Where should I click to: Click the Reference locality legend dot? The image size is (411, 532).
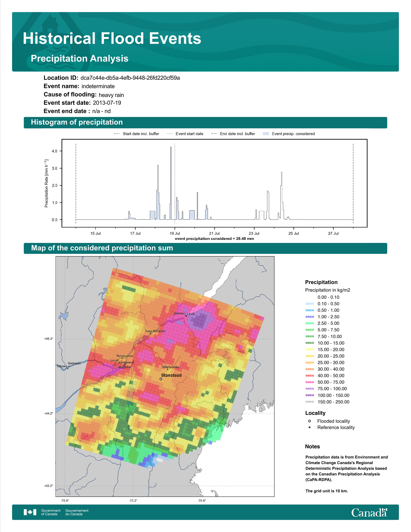(309, 428)
